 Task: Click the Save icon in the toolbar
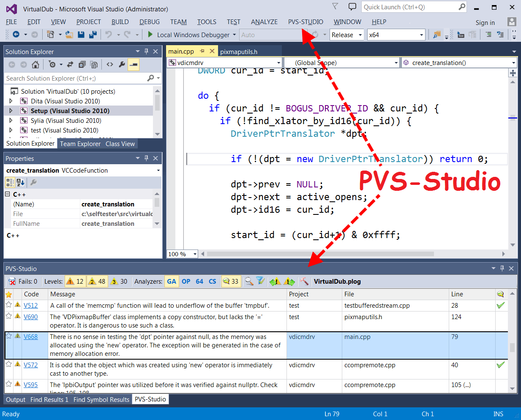tap(81, 35)
